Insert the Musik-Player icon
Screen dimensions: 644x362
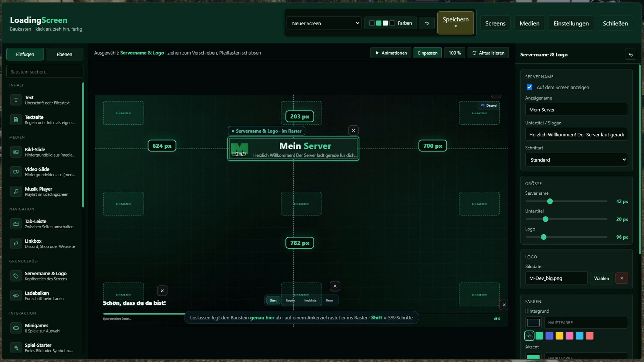16,191
